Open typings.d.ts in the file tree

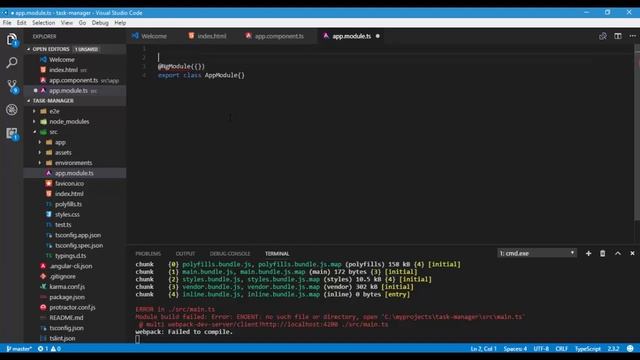[x=70, y=256]
